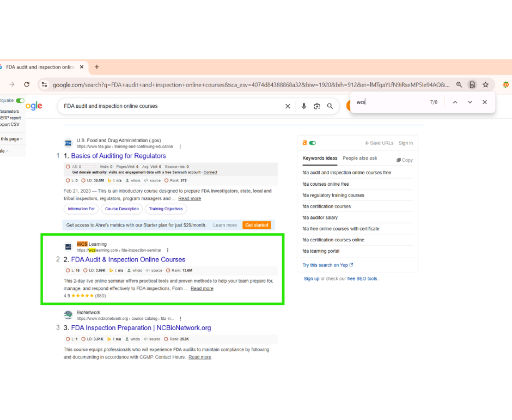This screenshot has height=420, width=512.
Task: Open a new browser tab with plus
Action: coord(96,67)
